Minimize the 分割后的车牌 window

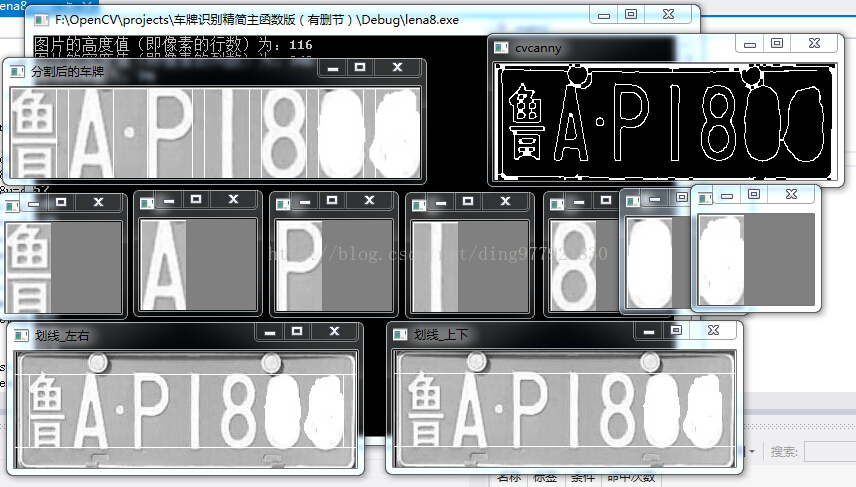pyautogui.click(x=333, y=67)
